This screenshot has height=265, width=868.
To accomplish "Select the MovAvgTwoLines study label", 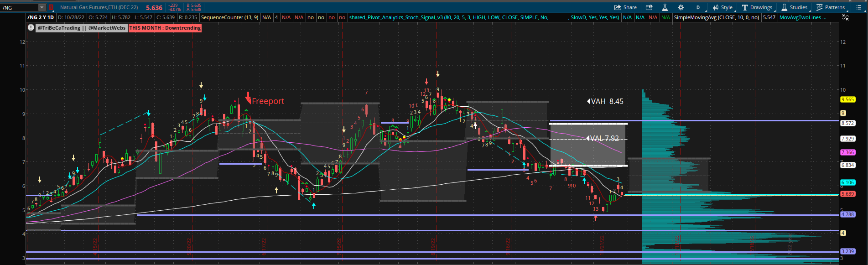I will coord(803,17).
